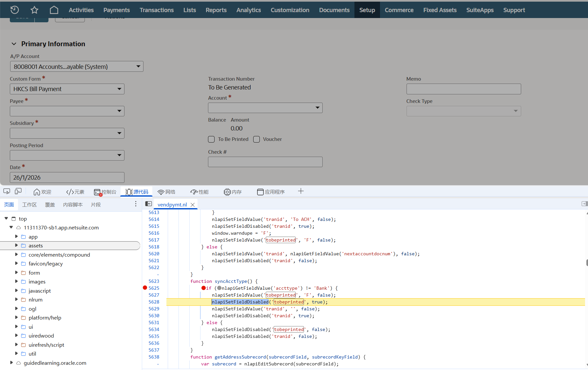588x370 pixels.
Task: Enable the To Be Printed checkbox
Action: 211,139
